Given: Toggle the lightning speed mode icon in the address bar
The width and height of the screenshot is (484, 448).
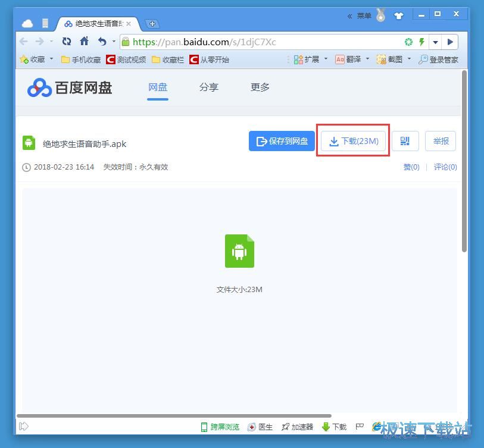Looking at the screenshot, I should (x=421, y=42).
